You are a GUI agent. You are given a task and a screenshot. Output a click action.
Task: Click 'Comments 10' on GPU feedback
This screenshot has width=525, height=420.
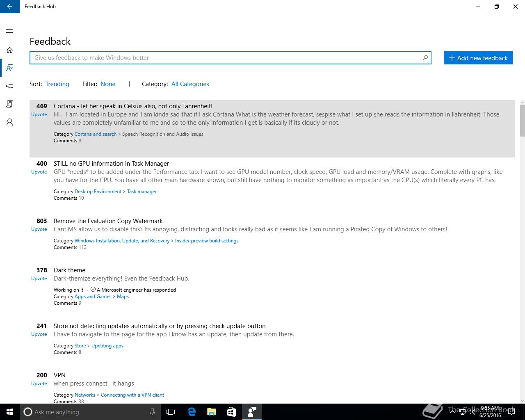(x=69, y=198)
